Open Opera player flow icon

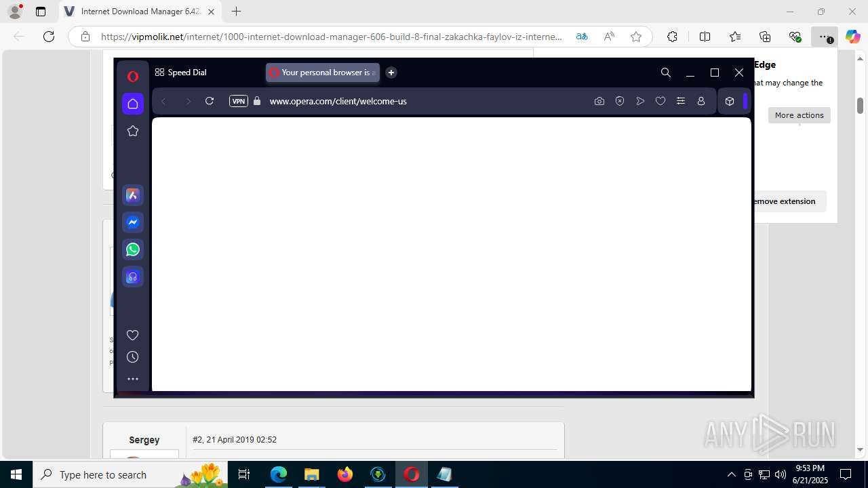pyautogui.click(x=640, y=101)
